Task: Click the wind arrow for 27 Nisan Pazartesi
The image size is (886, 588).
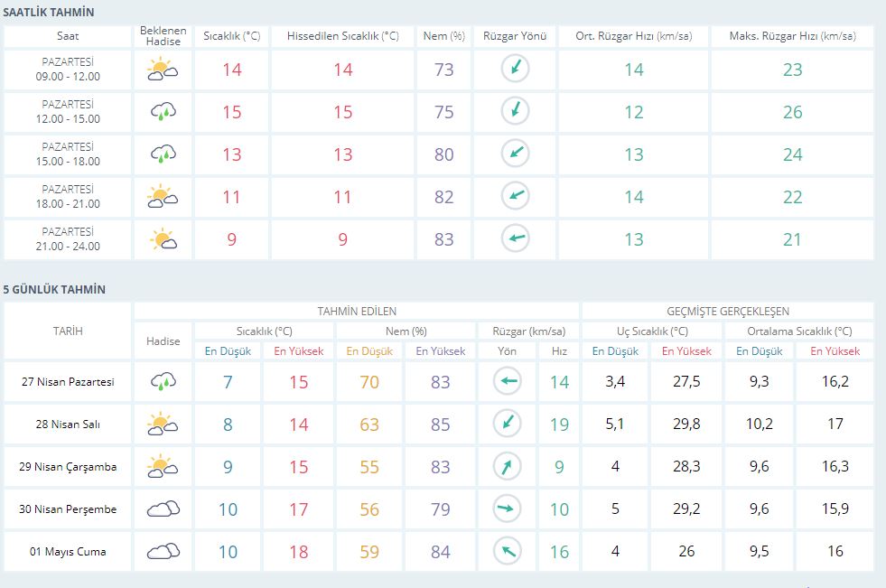Action: tap(508, 382)
